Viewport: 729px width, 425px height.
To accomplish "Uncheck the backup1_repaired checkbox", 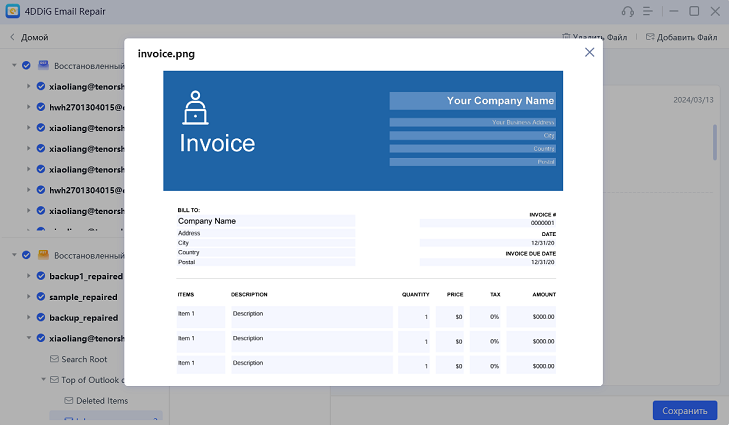I will [41, 276].
